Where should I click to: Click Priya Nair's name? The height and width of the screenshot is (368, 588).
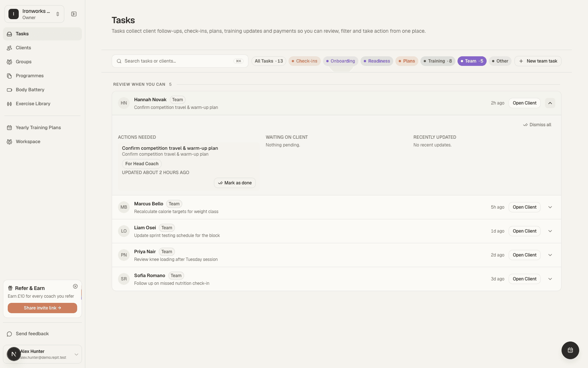[x=145, y=252]
